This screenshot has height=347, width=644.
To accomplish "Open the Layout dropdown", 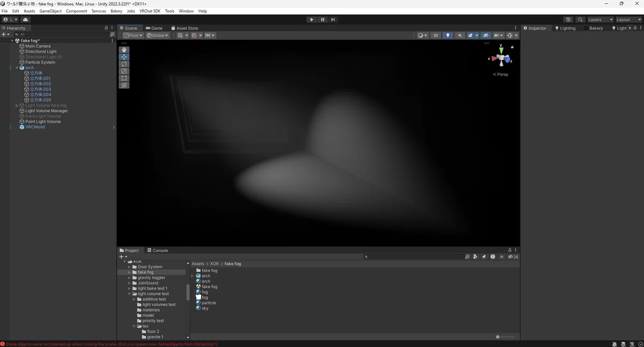I will (x=628, y=19).
